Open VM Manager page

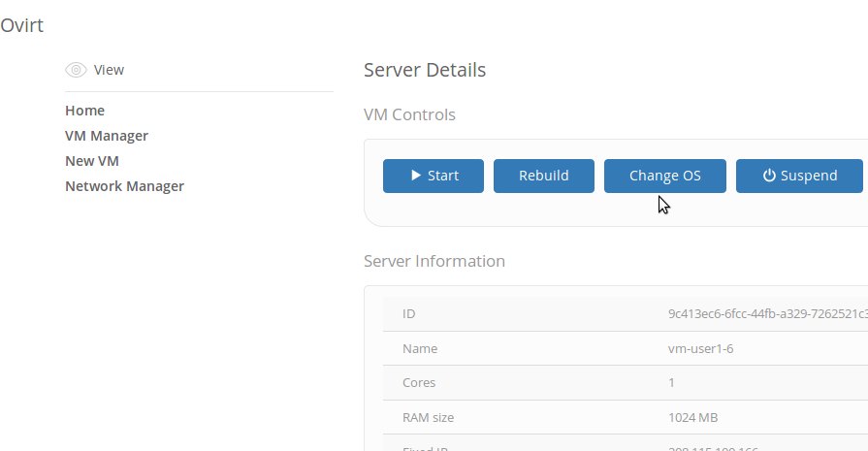point(107,136)
